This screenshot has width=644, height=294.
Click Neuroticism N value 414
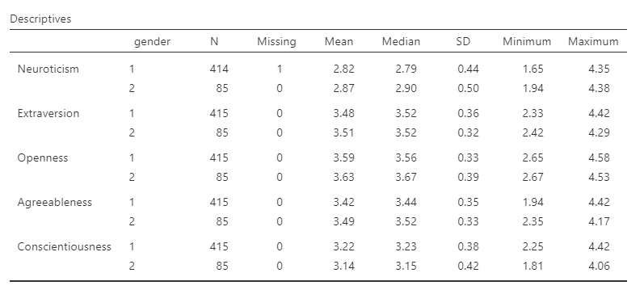click(219, 69)
